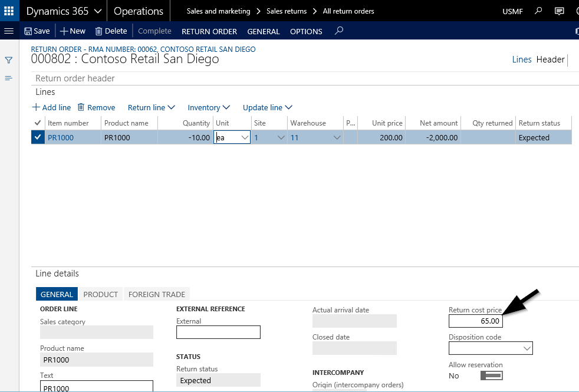
Task: Click the Return cost price field
Action: 475,321
